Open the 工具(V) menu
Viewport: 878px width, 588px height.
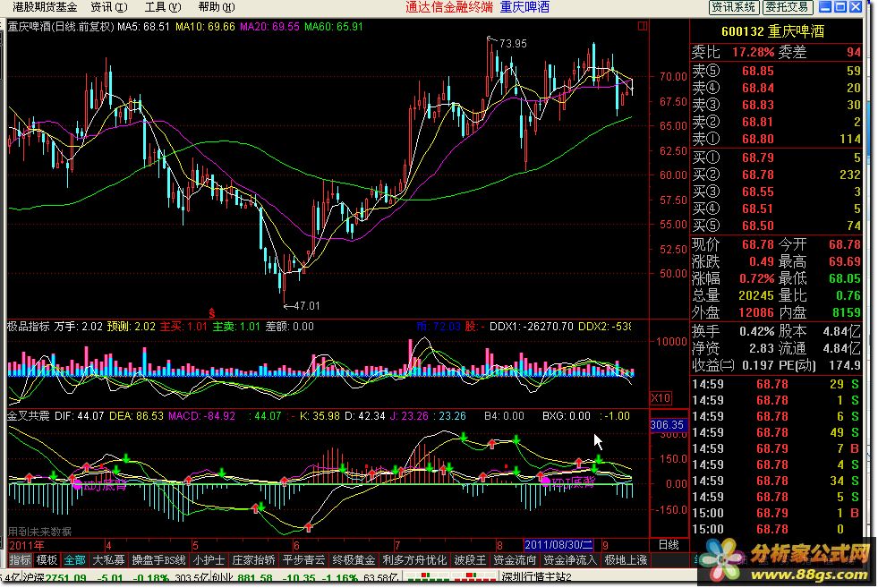coord(162,7)
